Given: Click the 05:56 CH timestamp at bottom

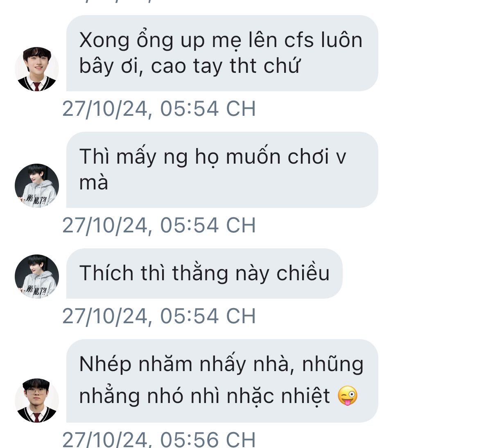Looking at the screenshot, I should [x=159, y=439].
